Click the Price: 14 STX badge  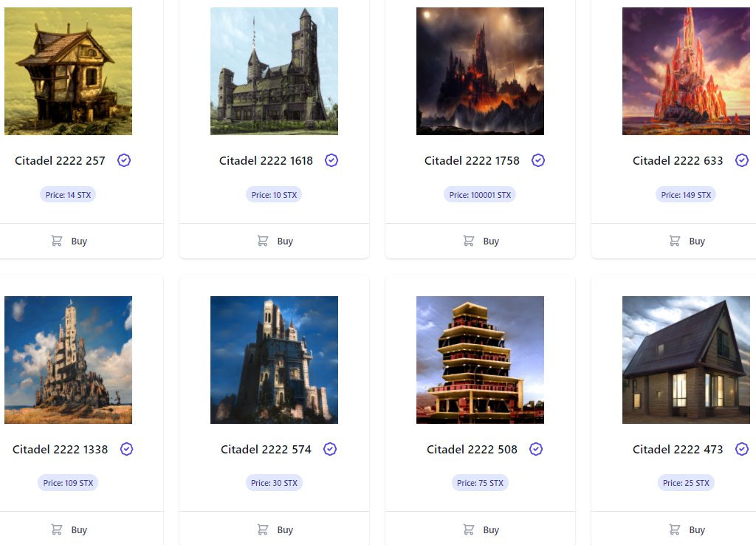[x=68, y=195]
